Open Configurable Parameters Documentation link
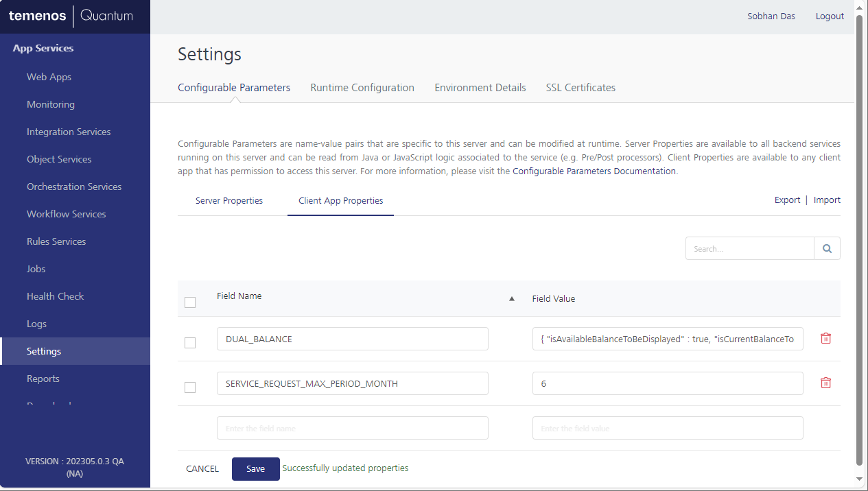The height and width of the screenshot is (491, 868). click(594, 171)
